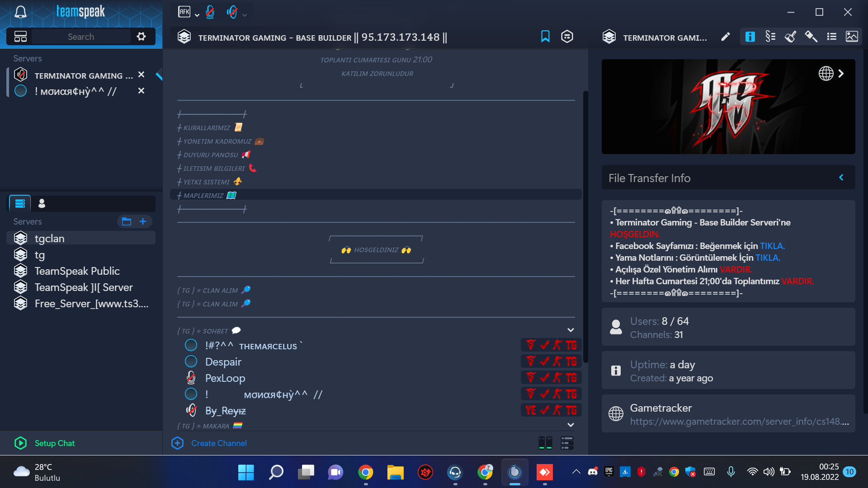
Task: Select user By_Reyiz in SOHBET
Action: pyautogui.click(x=226, y=411)
